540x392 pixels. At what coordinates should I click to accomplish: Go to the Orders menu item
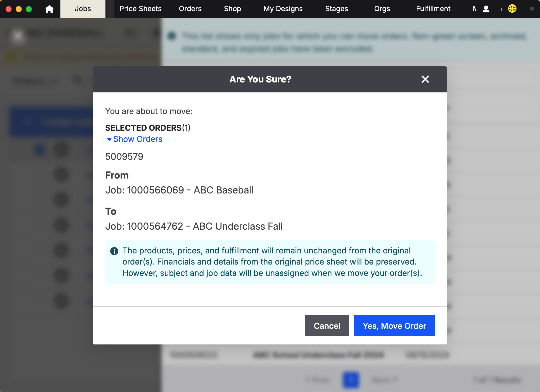pyautogui.click(x=190, y=9)
